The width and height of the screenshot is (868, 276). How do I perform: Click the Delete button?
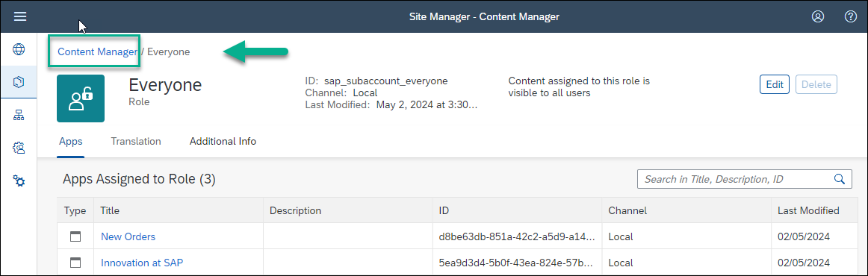pos(816,84)
